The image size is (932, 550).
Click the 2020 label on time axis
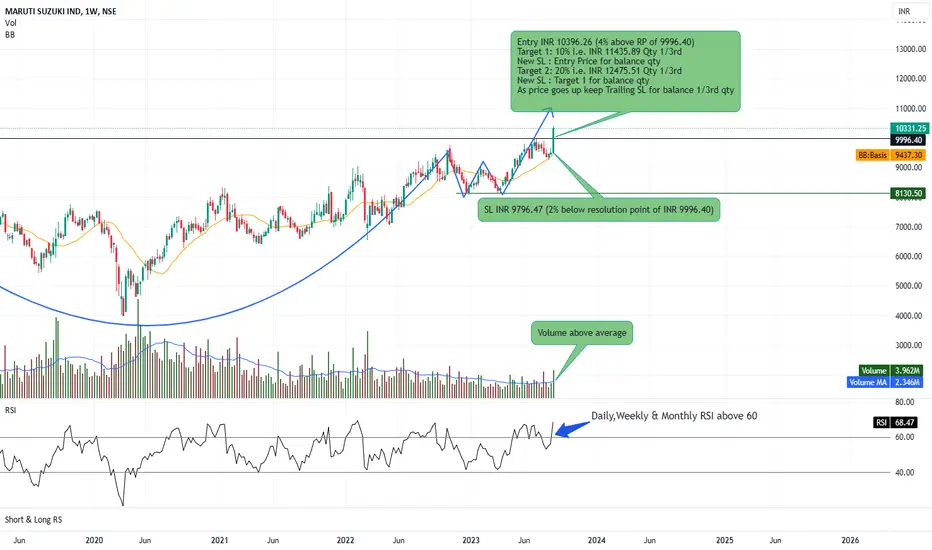94,540
